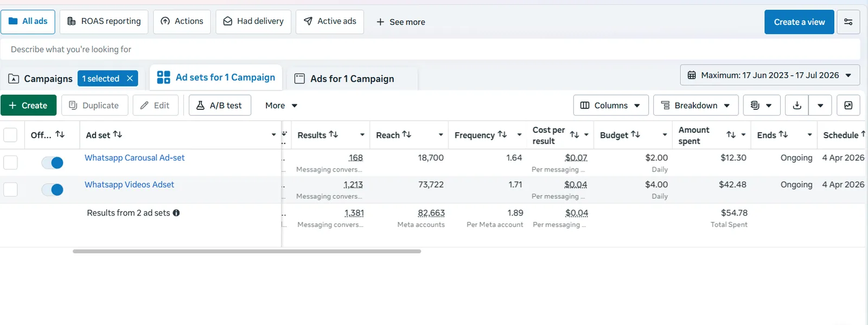868x325 pixels.
Task: Sort by Reach column arrows
Action: point(406,135)
